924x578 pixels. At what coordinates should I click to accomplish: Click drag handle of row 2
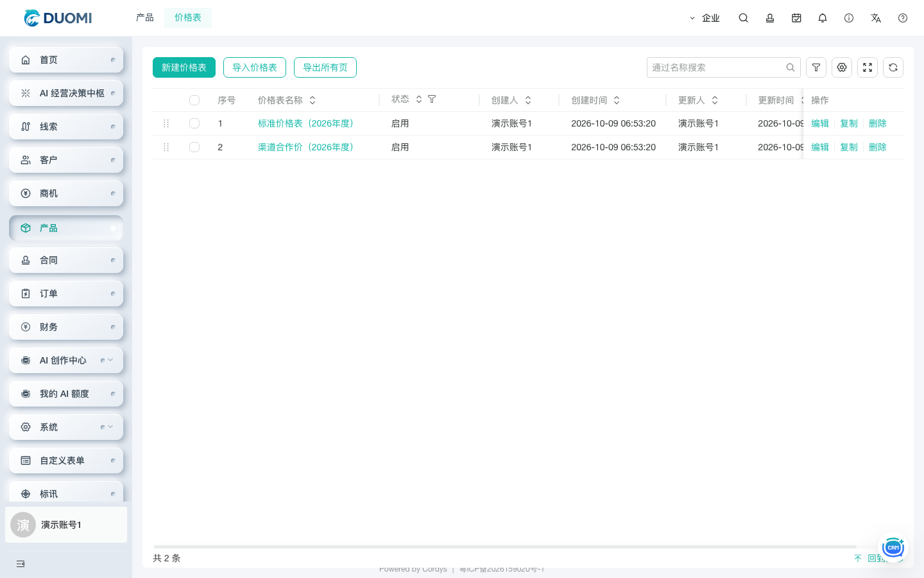[166, 147]
